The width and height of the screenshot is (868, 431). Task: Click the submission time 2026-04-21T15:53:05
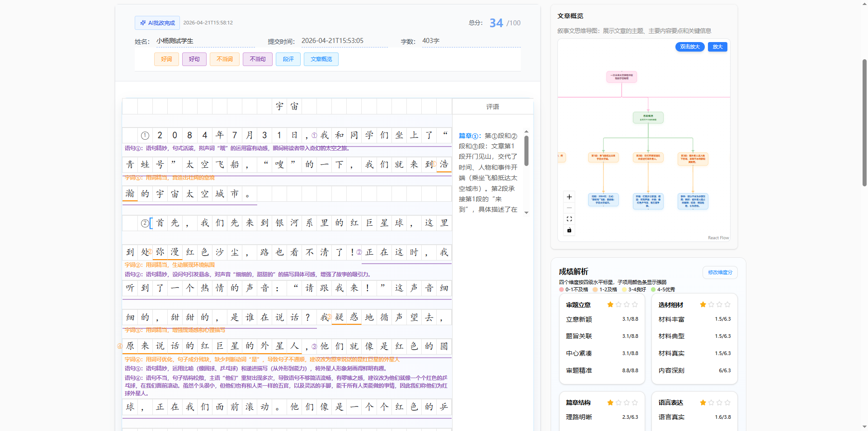tap(332, 41)
